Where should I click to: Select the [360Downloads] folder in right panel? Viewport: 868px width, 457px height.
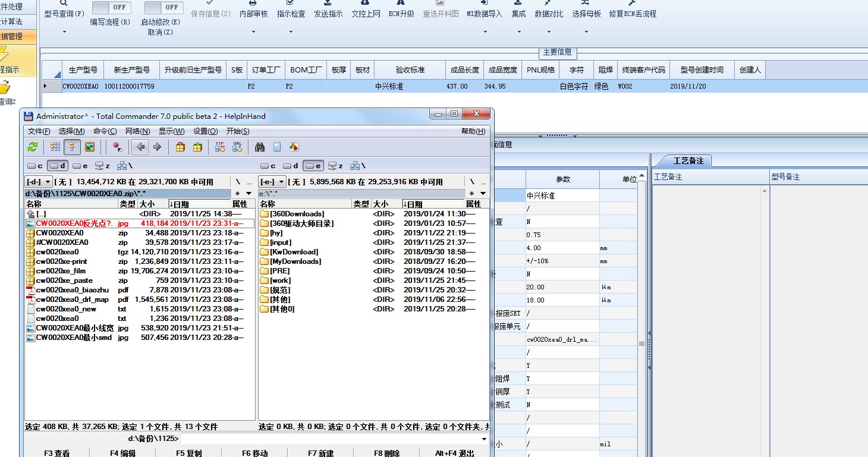click(x=292, y=214)
